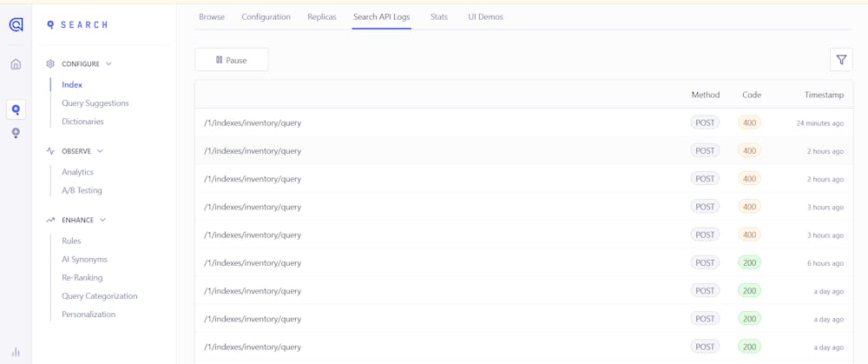This screenshot has height=364, width=868.
Task: Switch to the Browse tab
Action: [x=212, y=17]
